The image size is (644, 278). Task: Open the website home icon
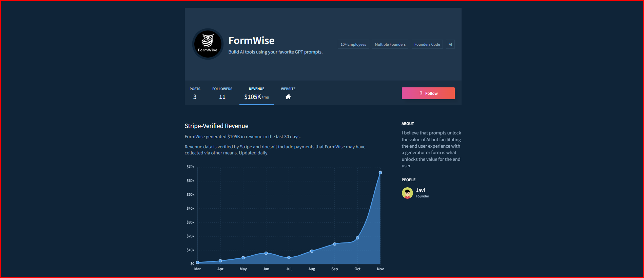coord(288,97)
